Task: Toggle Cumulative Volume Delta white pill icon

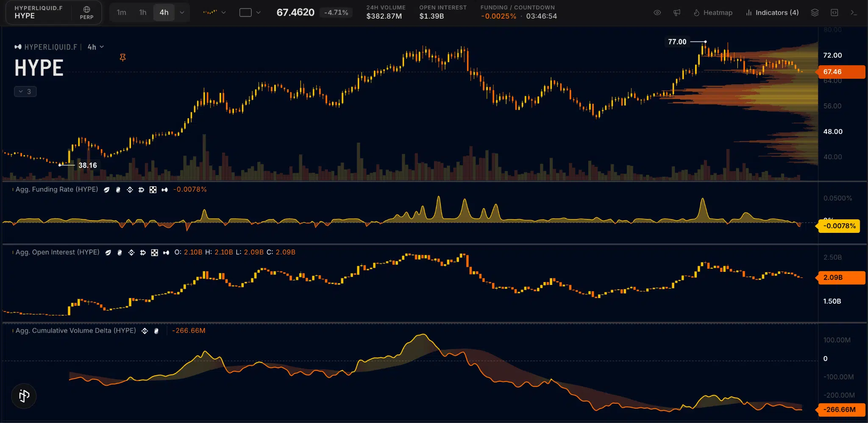Action: [156, 331]
